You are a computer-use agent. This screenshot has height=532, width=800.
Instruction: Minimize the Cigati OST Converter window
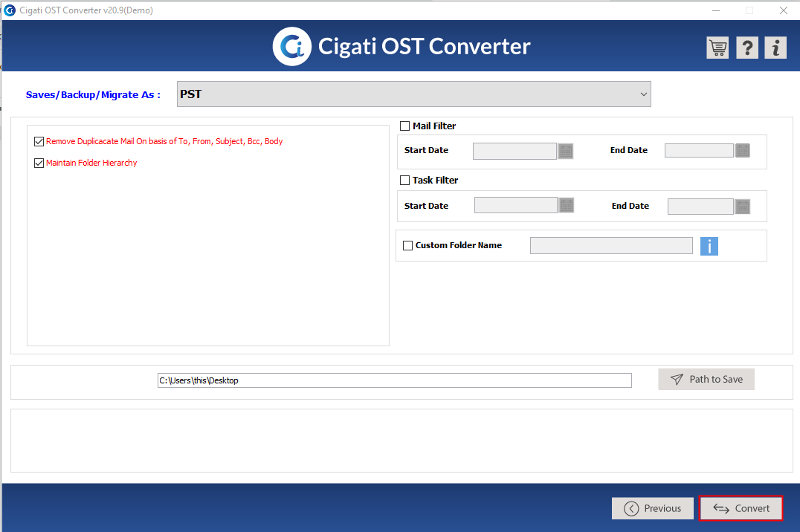(716, 10)
